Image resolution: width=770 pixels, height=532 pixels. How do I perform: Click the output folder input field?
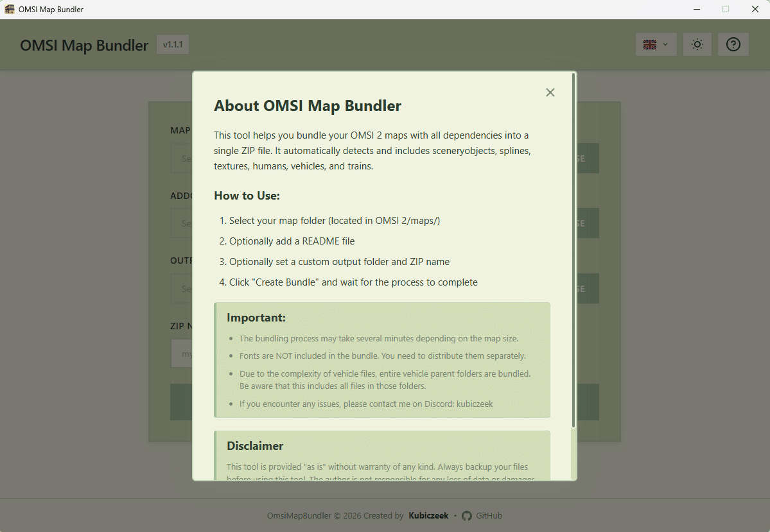point(181,289)
